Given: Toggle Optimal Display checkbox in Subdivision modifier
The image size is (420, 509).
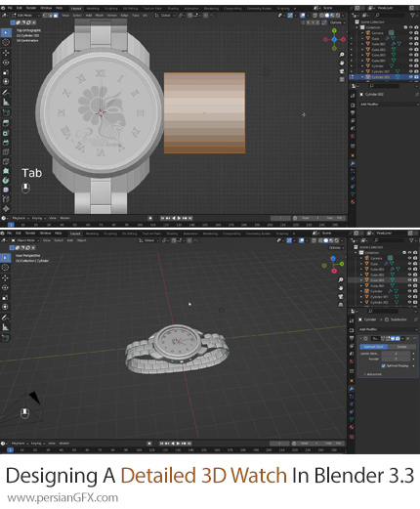Looking at the screenshot, I should pos(383,365).
